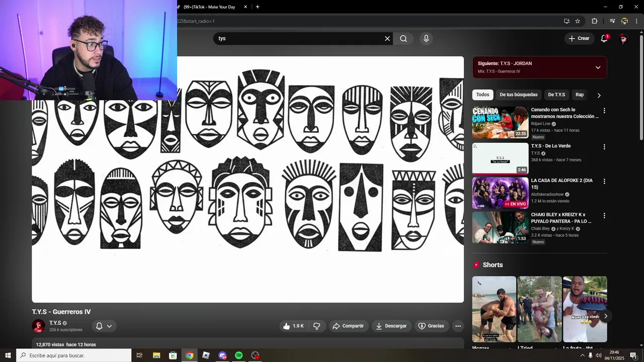
Task: Open more actions three-dot button under video
Action: pos(458,326)
